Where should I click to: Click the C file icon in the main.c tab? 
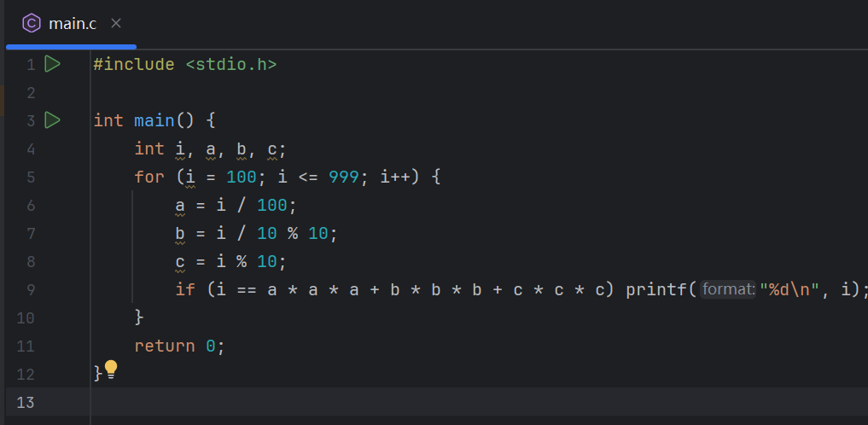point(32,23)
